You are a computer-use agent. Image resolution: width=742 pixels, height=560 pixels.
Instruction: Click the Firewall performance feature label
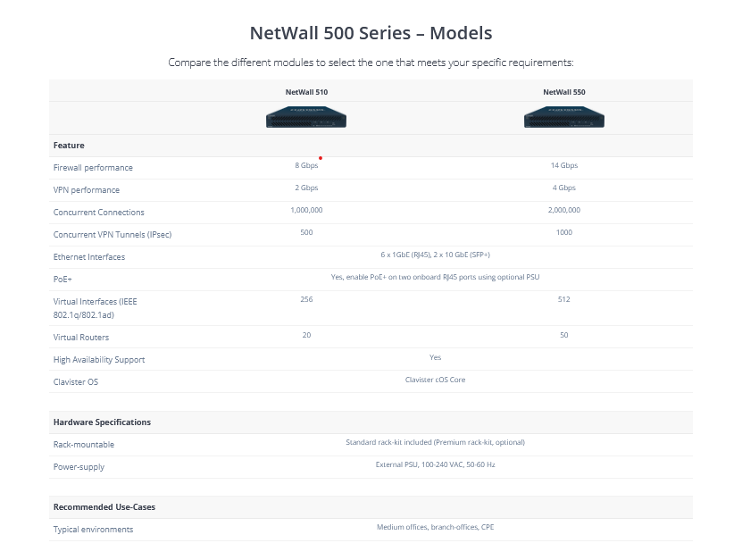point(93,168)
